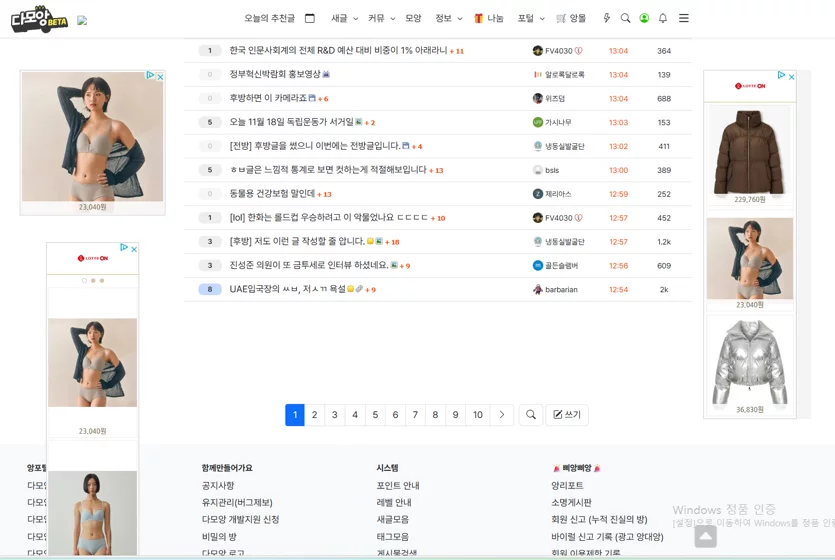The image size is (835, 560).
Task: Open the calendar icon next to 오늘의 추천글
Action: [x=310, y=18]
